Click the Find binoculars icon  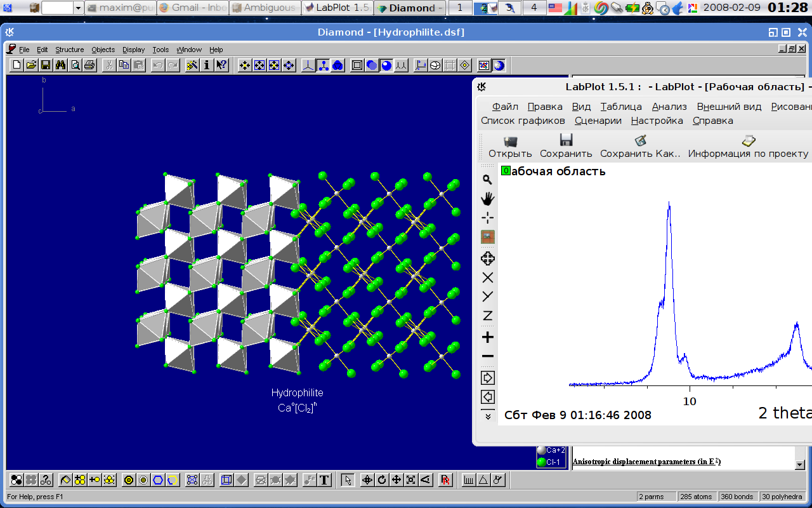[60, 65]
